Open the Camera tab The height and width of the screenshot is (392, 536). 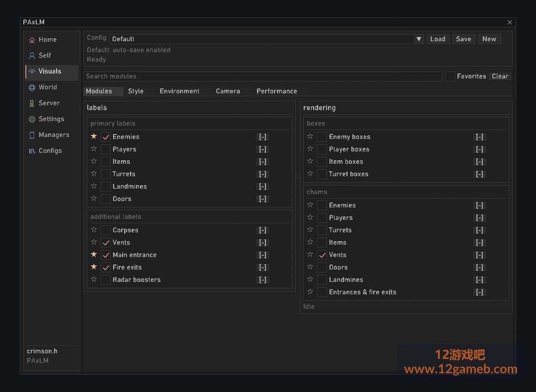228,91
